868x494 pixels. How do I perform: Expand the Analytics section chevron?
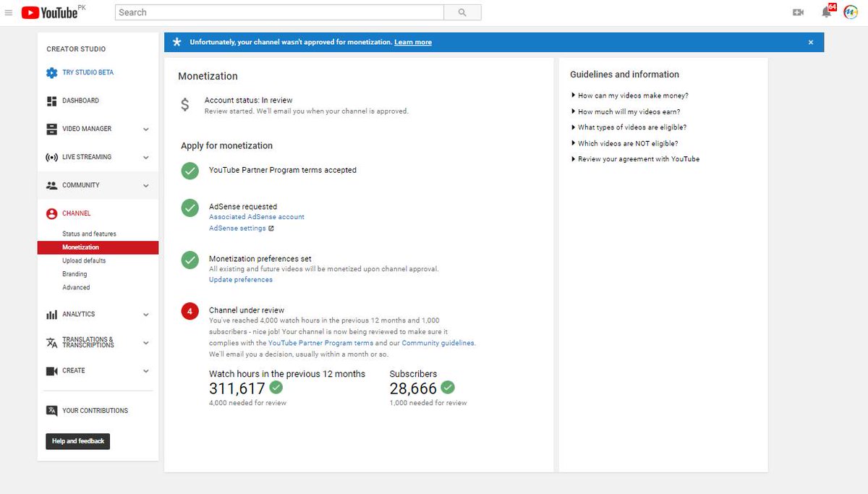point(146,315)
